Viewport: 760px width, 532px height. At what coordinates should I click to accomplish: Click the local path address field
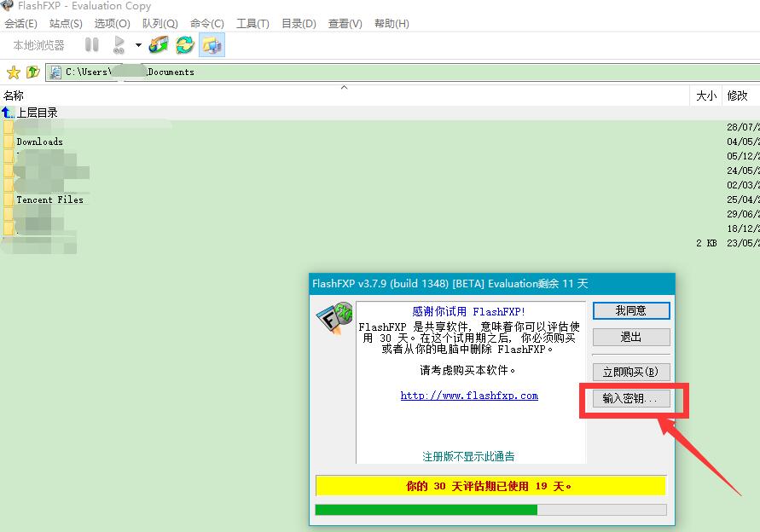[403, 72]
